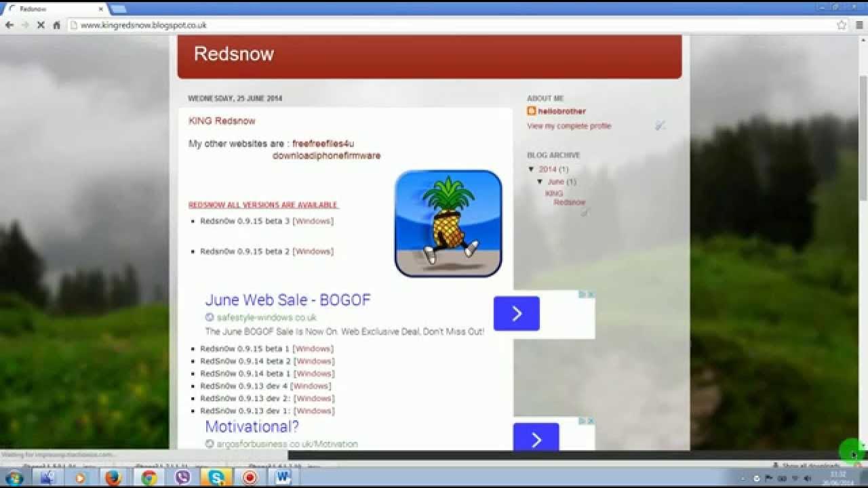The height and width of the screenshot is (488, 868).
Task: Click the pineapple Redsn0w logo image
Action: (x=448, y=223)
